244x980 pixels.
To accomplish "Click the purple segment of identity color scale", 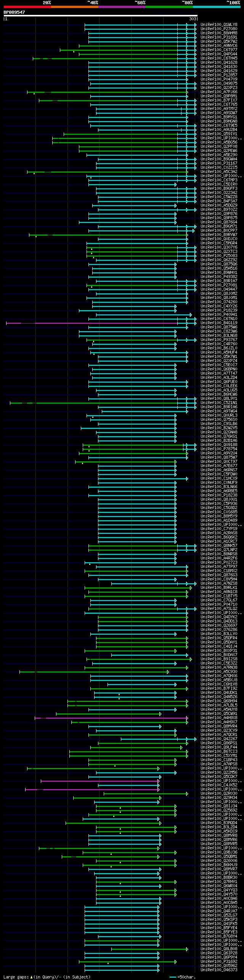I will (122, 7).
